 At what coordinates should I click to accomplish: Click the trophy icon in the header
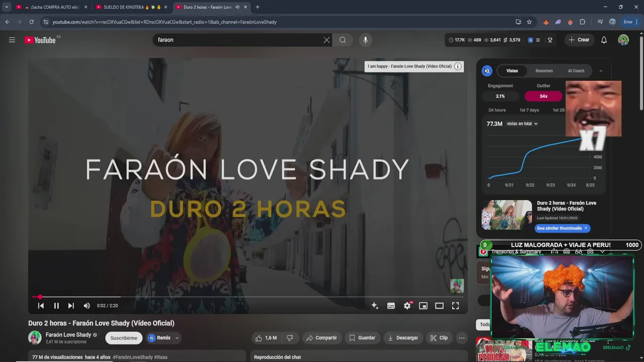click(x=550, y=40)
